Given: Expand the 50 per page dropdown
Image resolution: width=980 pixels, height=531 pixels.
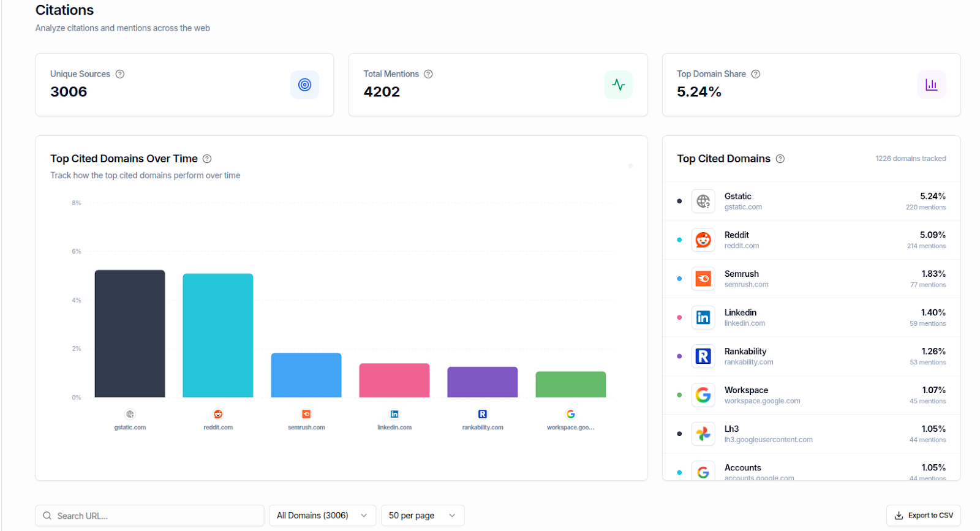Looking at the screenshot, I should 422,516.
